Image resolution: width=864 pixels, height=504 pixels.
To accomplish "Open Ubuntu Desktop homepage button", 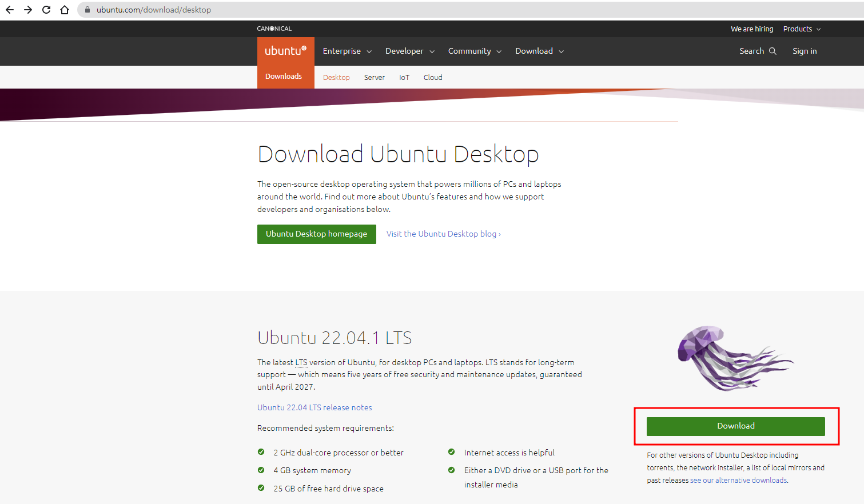I will (x=317, y=234).
